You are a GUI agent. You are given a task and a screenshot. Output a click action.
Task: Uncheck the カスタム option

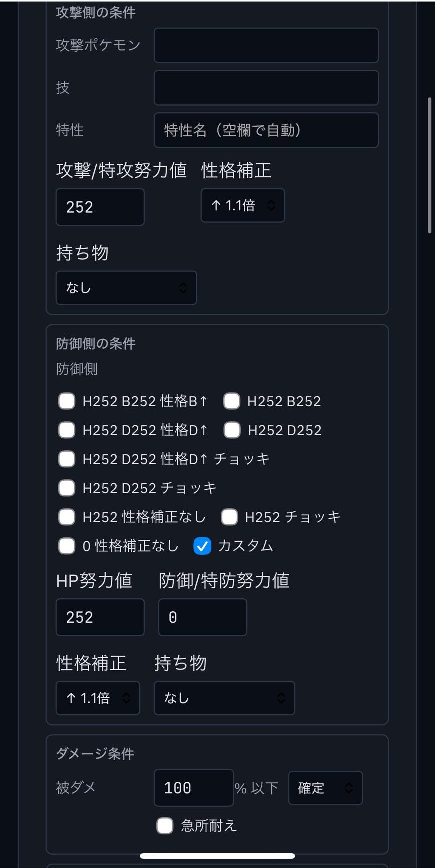point(202,547)
